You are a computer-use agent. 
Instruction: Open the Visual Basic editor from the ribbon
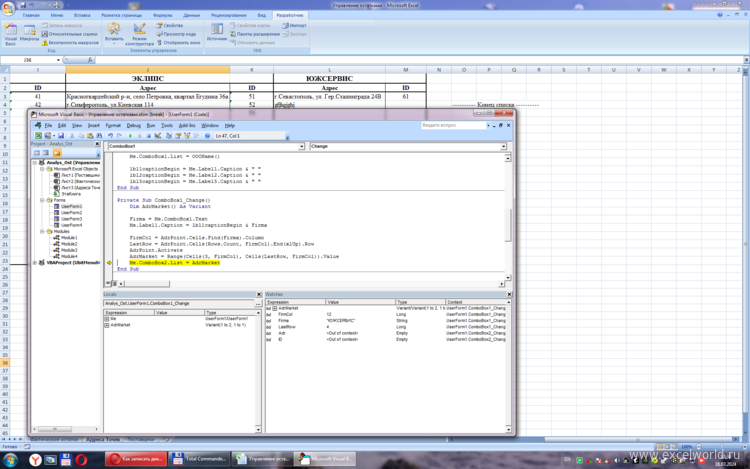pos(11,34)
